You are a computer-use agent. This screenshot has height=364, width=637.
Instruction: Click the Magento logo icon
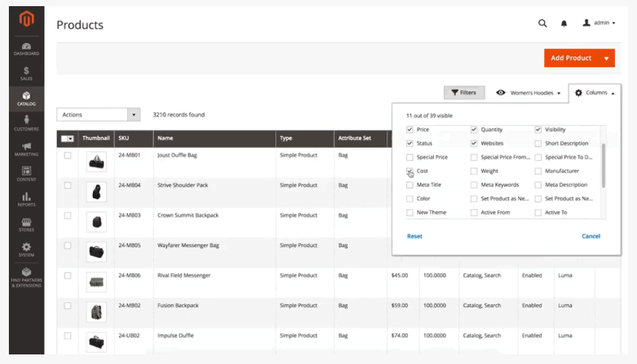point(27,18)
